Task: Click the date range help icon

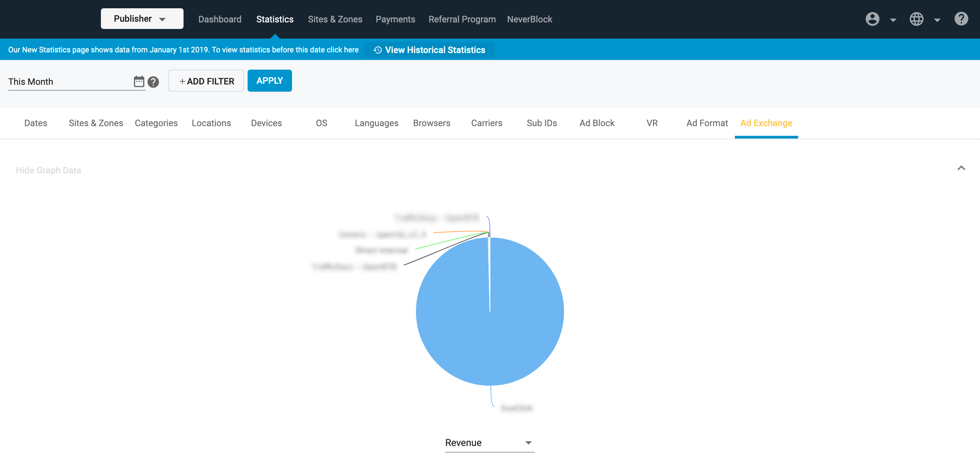Action: tap(153, 82)
